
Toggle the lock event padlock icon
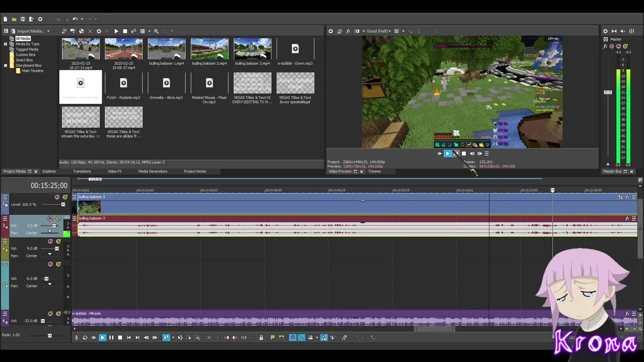pos(261,338)
